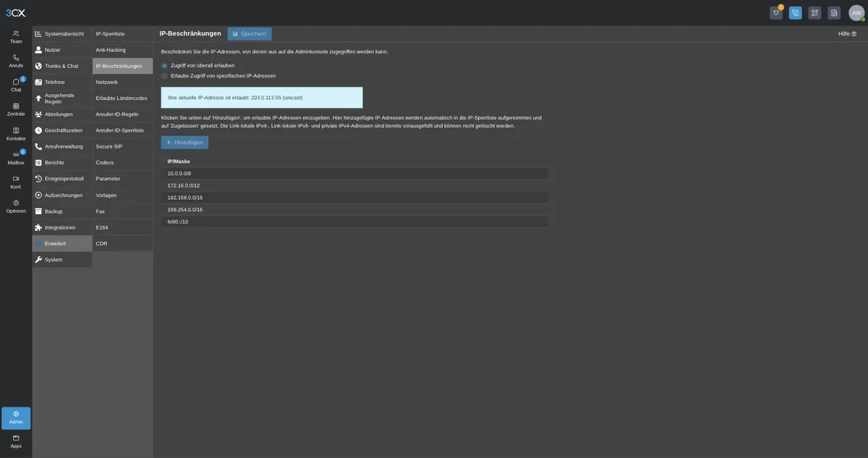The width and height of the screenshot is (868, 458).
Task: Click the Hinzufügen button
Action: tap(184, 143)
